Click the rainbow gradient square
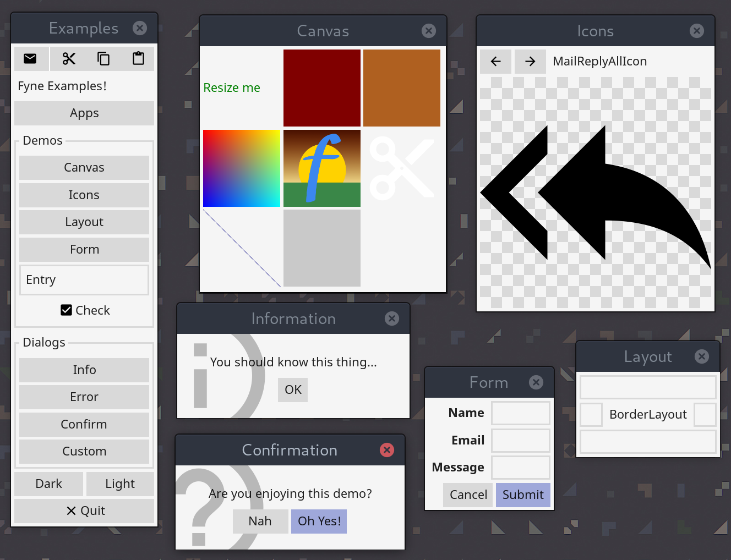Screen dimensions: 731x560 tap(242, 168)
